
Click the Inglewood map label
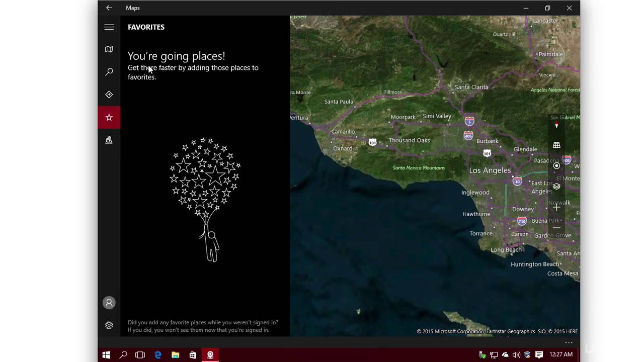(x=475, y=193)
